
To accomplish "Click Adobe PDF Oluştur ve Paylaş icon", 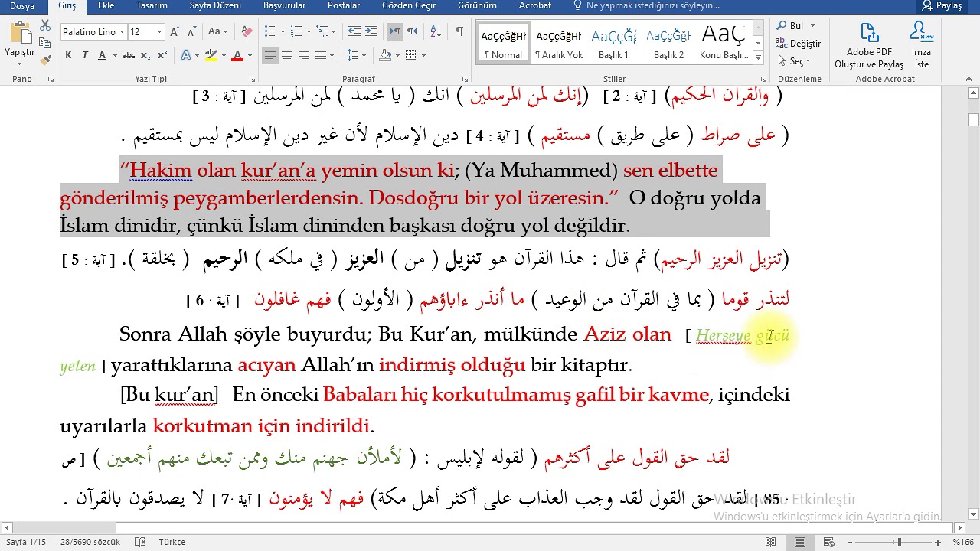I will pos(869,46).
